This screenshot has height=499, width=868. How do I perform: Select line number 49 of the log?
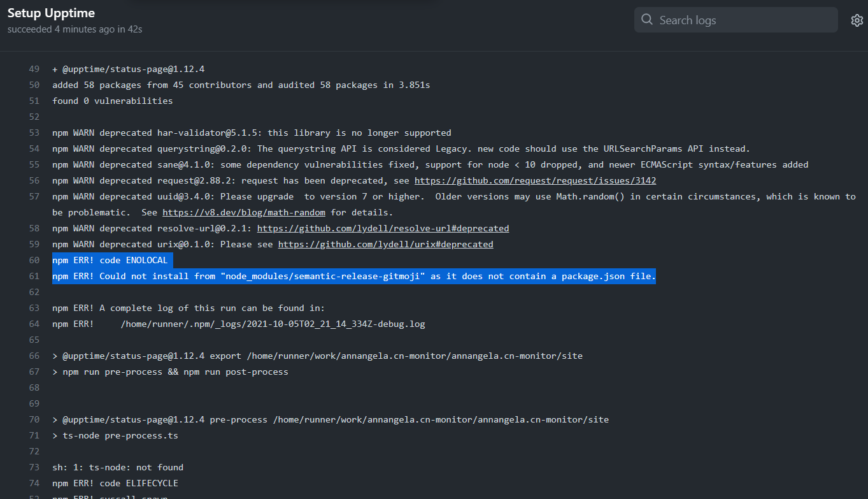pos(33,68)
